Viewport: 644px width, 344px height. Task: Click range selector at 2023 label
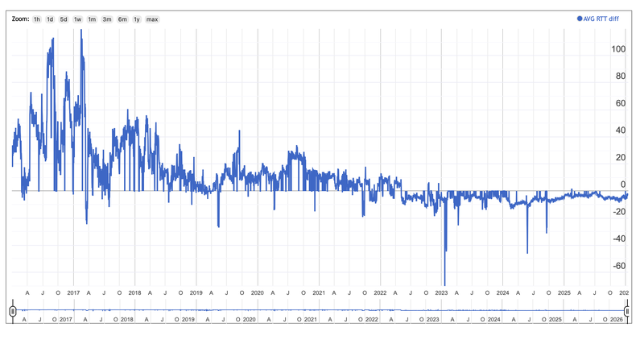pos(432,320)
